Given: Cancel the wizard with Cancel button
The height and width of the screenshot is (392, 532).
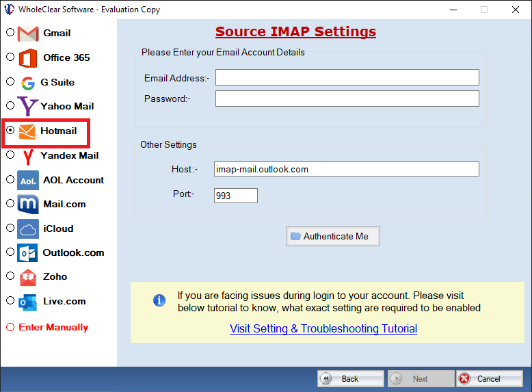Looking at the screenshot, I should coord(489,379).
